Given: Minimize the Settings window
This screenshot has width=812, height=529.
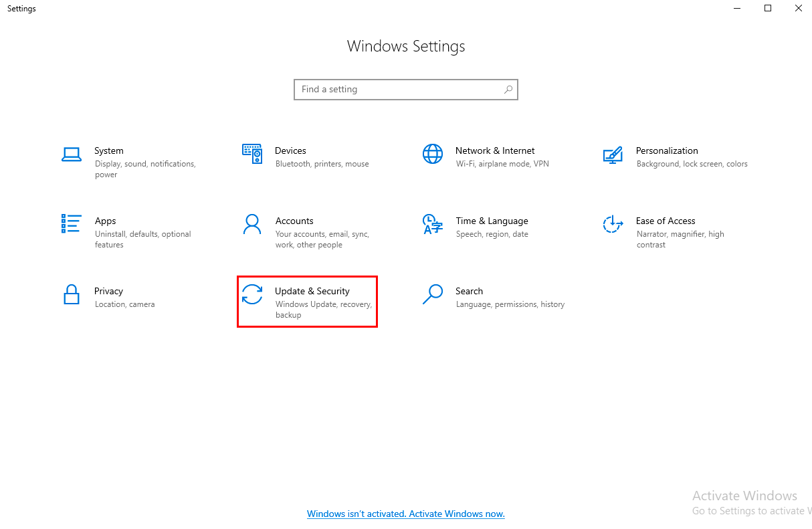Looking at the screenshot, I should tap(737, 9).
